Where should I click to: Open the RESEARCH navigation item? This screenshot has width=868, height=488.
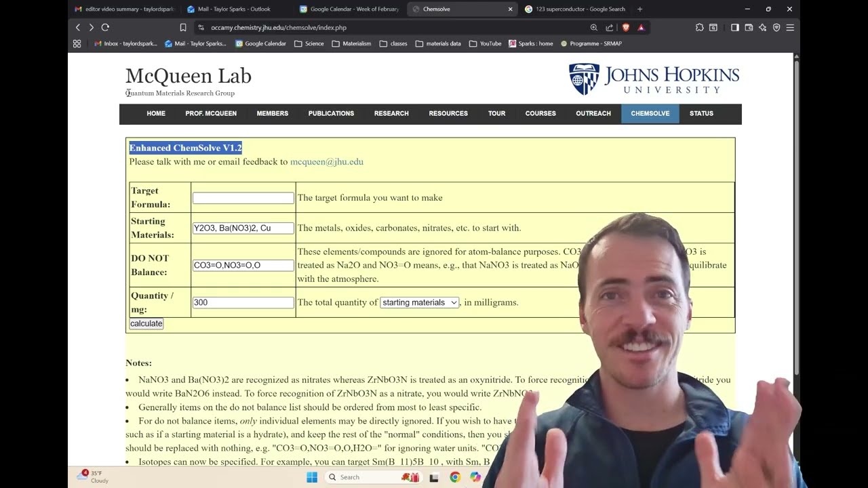pos(391,114)
